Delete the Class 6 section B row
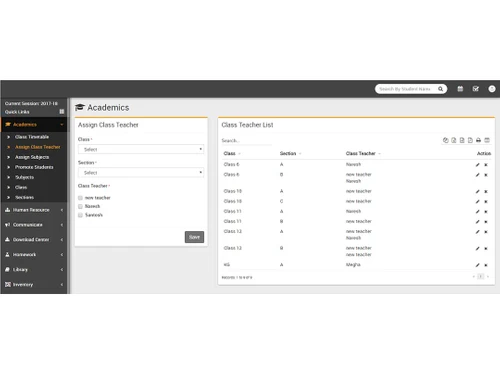Screen dimensions: 500x375 (x=486, y=175)
